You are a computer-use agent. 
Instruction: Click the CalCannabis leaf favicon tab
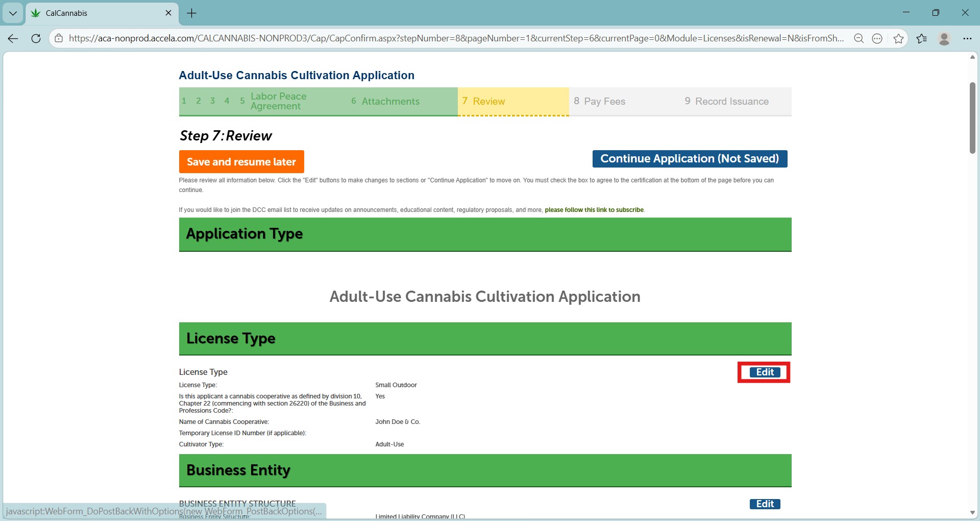point(35,13)
